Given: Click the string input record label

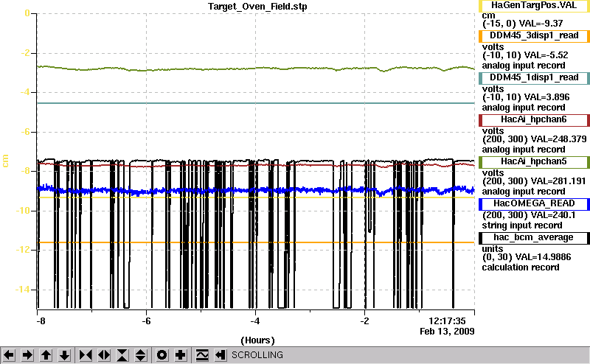Looking at the screenshot, I should (x=522, y=225).
